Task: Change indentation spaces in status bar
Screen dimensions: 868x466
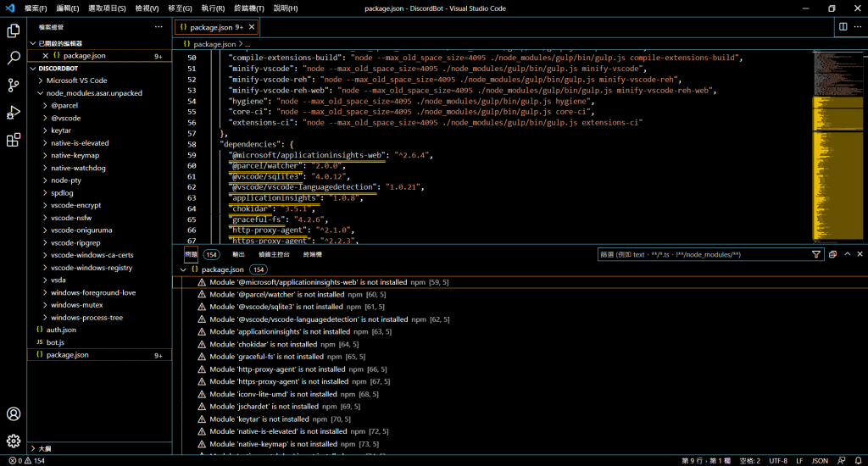Action: (x=750, y=460)
